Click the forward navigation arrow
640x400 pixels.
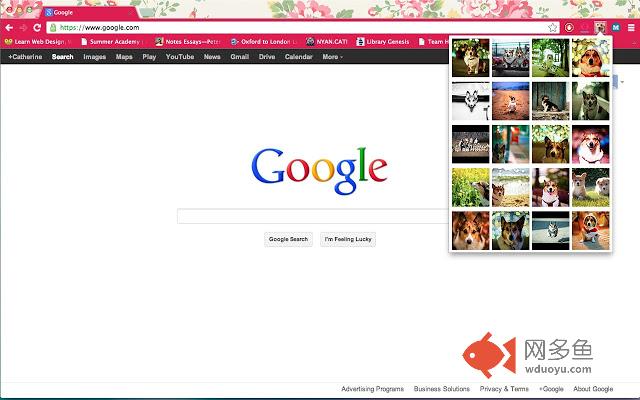click(x=23, y=27)
